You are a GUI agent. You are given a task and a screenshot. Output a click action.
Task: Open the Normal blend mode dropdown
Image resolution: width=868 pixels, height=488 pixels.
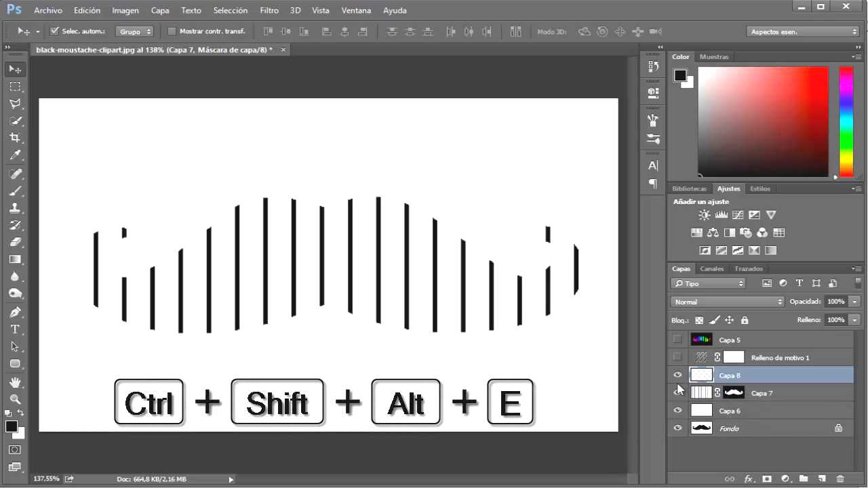coord(728,302)
